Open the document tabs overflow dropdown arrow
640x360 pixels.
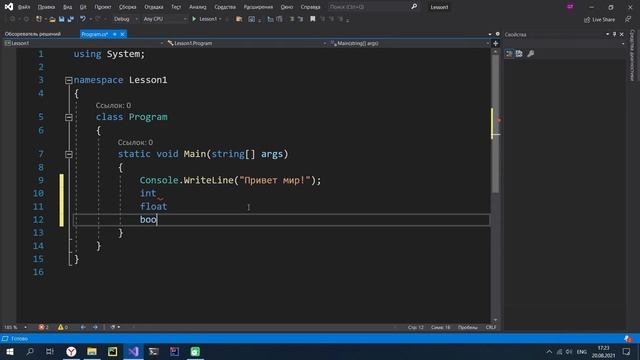coord(490,34)
